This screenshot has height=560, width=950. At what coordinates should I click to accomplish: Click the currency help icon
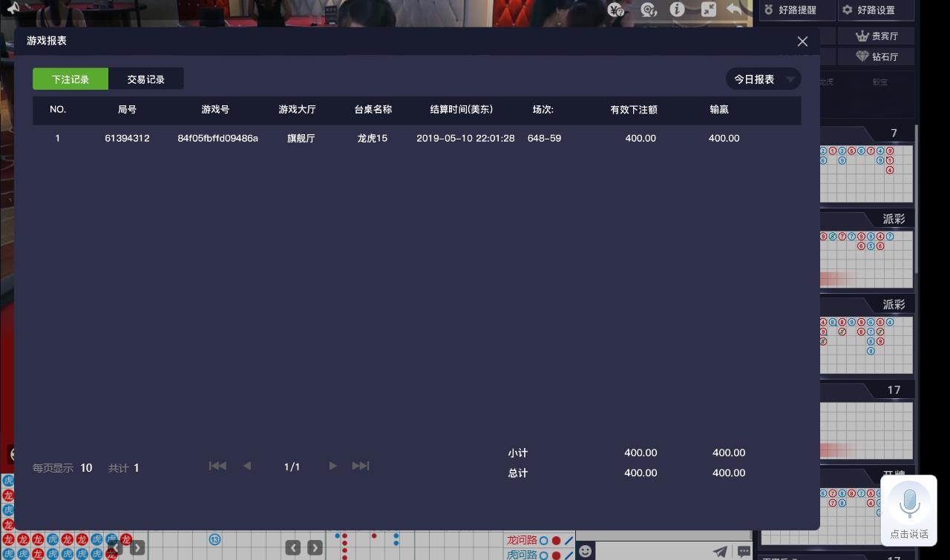point(616,10)
